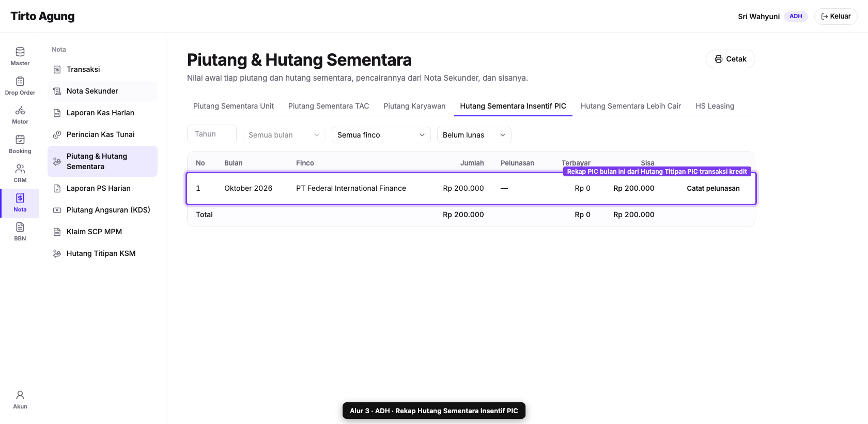Click the ADH role badge
Screen dimensions: 868x424
[x=796, y=17]
